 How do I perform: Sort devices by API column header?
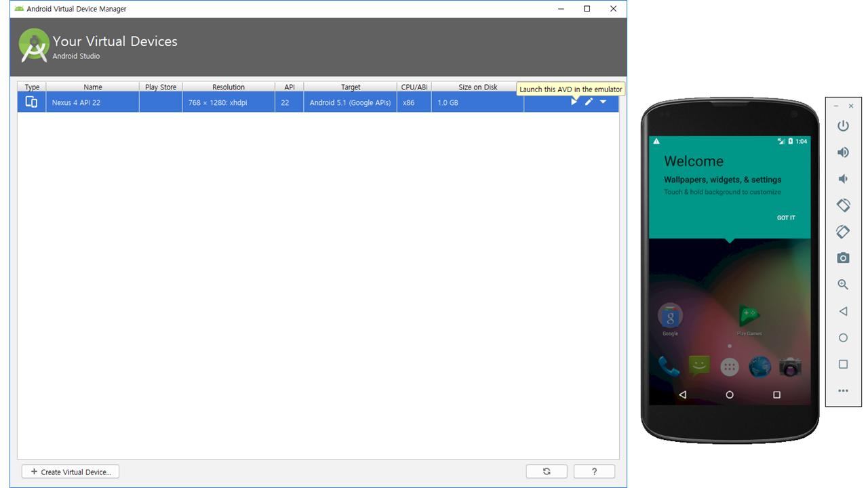[290, 87]
